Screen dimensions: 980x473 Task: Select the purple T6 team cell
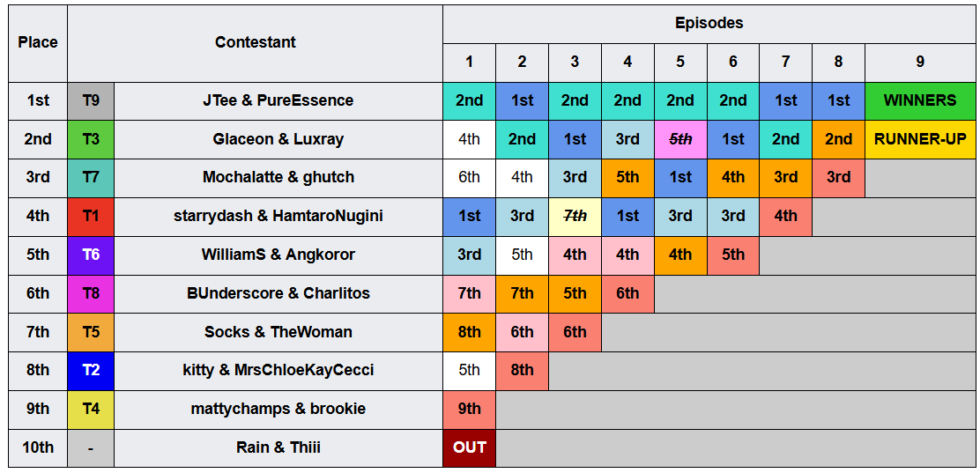(x=91, y=255)
